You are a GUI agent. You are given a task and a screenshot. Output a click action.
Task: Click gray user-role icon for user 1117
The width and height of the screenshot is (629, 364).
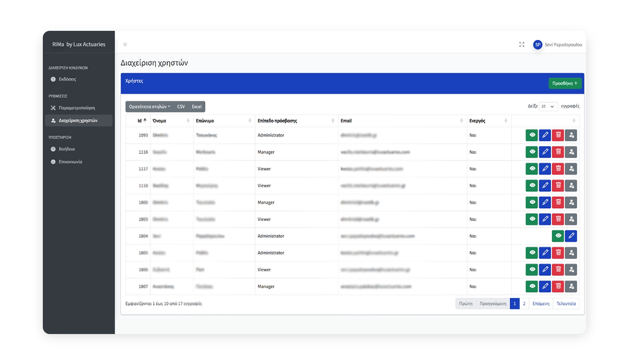571,169
